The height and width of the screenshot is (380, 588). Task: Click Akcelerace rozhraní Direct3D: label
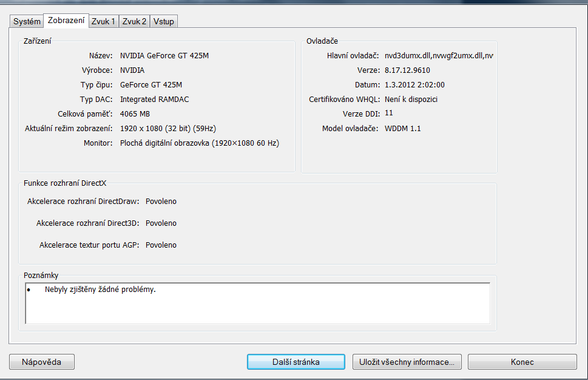tap(88, 223)
